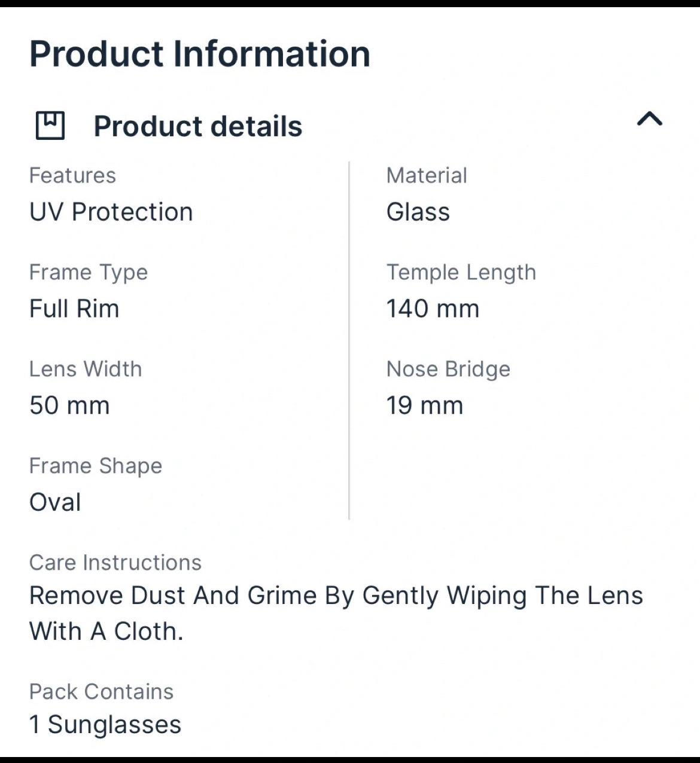Select the Product details heading
This screenshot has height=763, width=700.
(x=198, y=126)
